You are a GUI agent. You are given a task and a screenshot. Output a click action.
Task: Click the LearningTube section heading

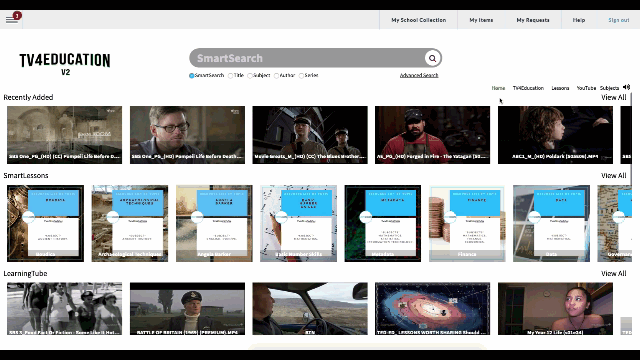(x=25, y=273)
